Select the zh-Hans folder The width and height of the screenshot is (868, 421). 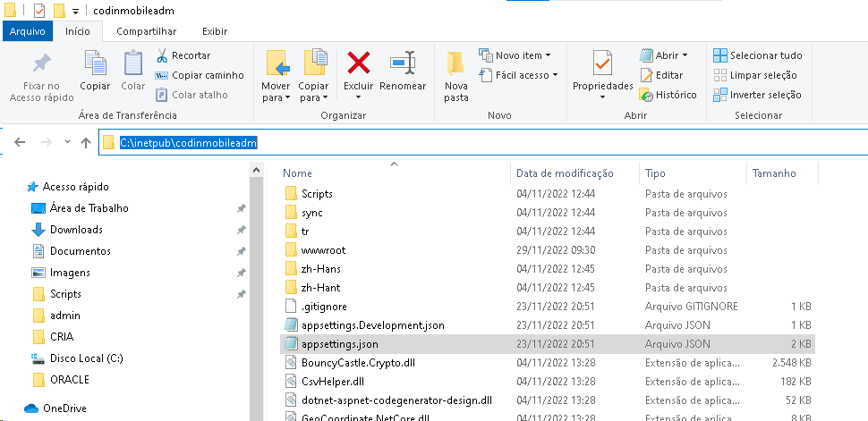[321, 269]
